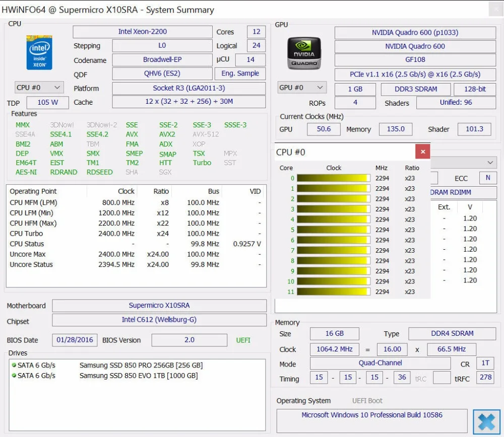This screenshot has width=504, height=437.
Task: Select the CPU HFM (Max) row
Action: (136, 224)
